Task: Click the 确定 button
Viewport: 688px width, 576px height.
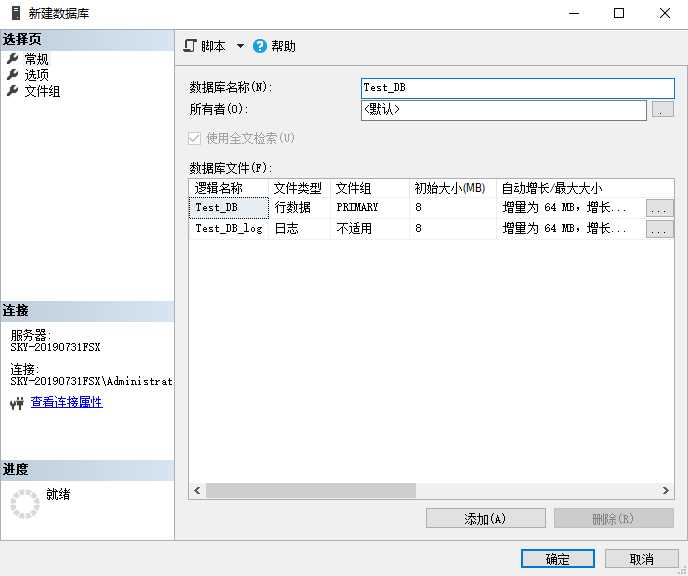Action: [557, 559]
